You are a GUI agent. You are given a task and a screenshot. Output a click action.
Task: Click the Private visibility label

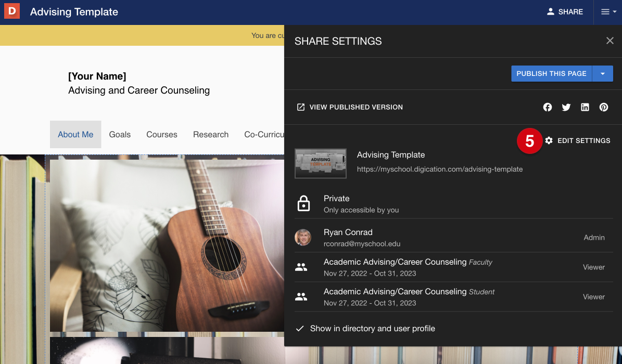point(336,199)
